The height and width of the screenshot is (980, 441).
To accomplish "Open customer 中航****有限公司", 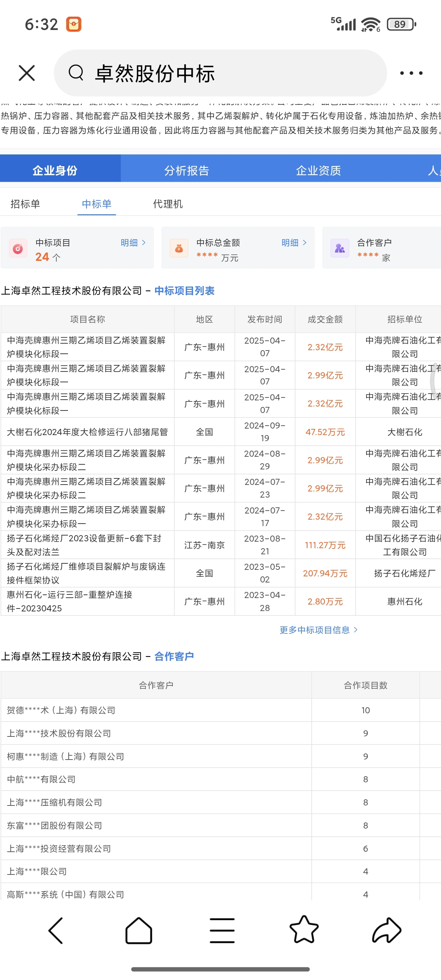I will click(42, 779).
